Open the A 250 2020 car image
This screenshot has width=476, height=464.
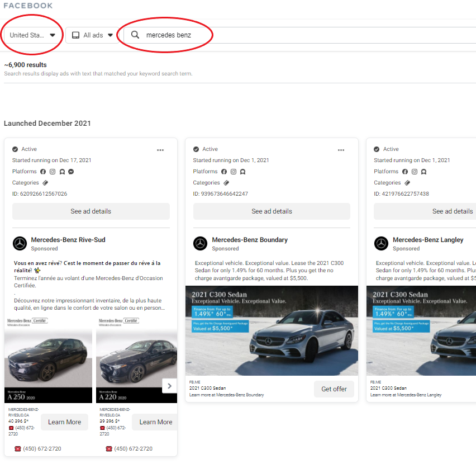tap(48, 360)
